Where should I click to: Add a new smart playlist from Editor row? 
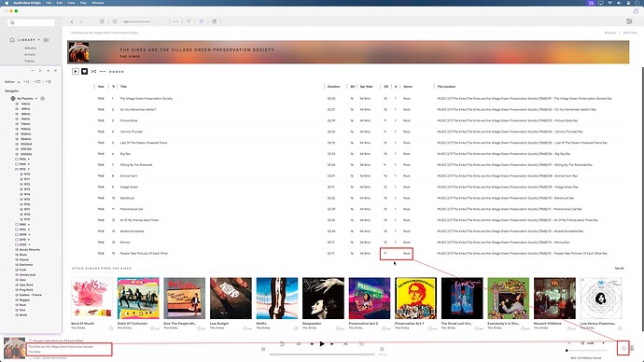[x=48, y=82]
